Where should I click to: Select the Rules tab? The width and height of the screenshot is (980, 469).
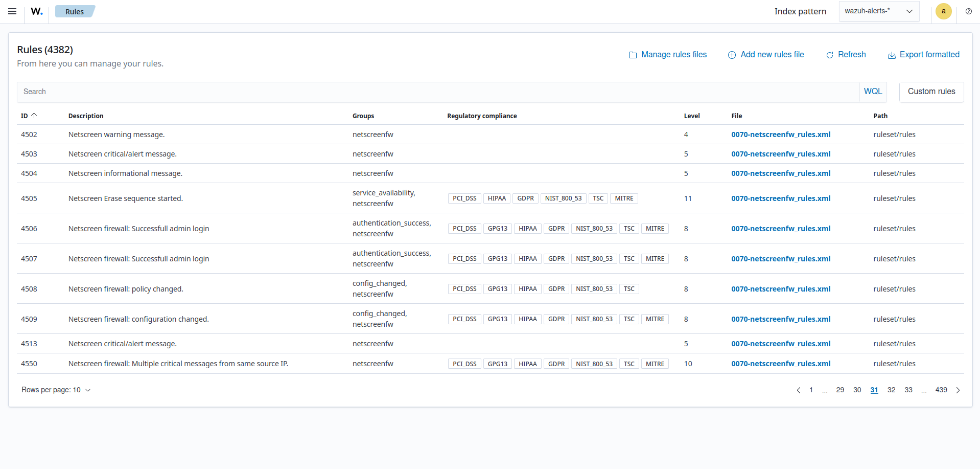75,11
